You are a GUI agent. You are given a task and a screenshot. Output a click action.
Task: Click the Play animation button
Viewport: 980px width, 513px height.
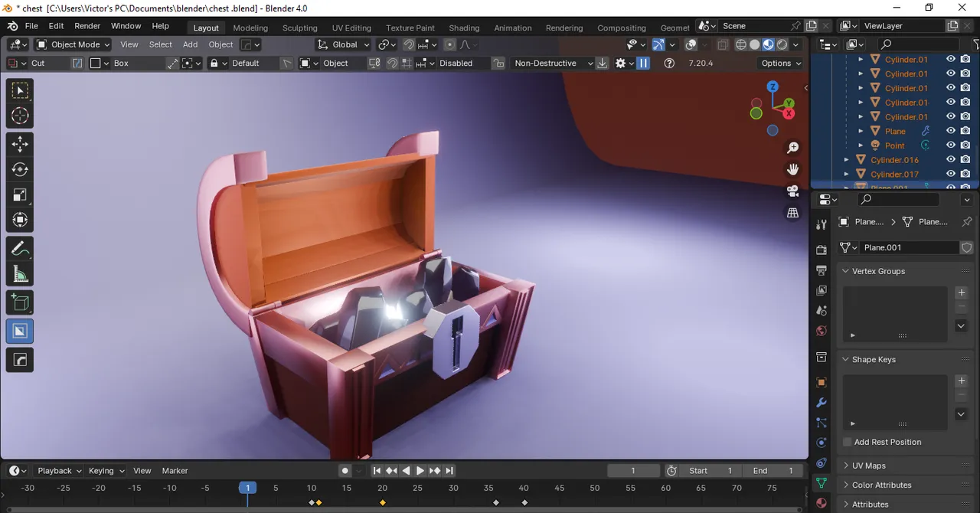pyautogui.click(x=420, y=471)
